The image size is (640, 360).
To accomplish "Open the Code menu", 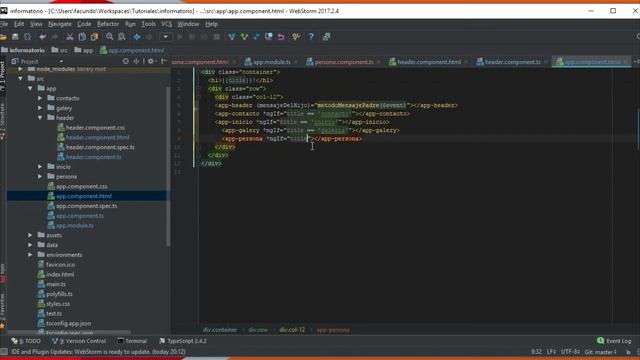I will (x=84, y=24).
